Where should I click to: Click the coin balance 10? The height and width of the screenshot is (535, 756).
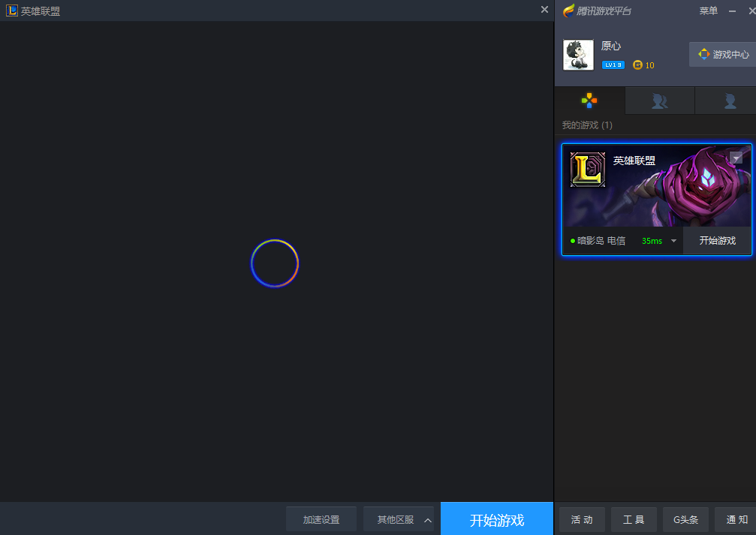tap(649, 65)
